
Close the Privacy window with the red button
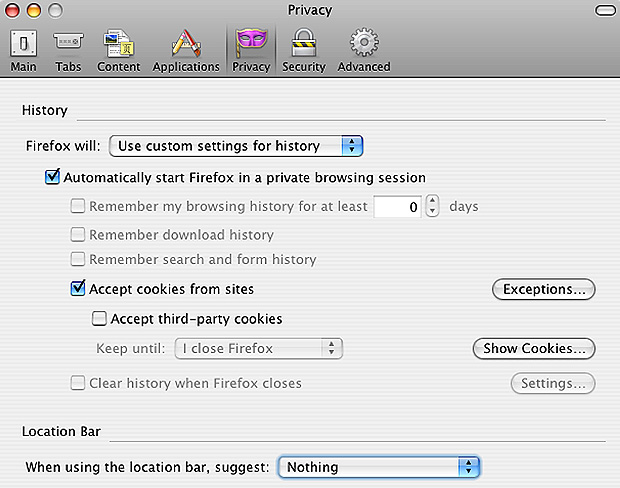(x=12, y=11)
